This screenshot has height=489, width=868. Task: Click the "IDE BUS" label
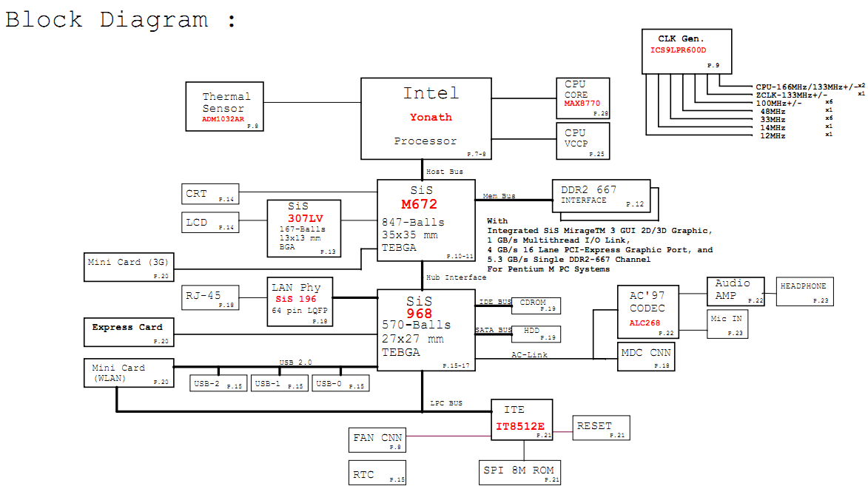495,302
